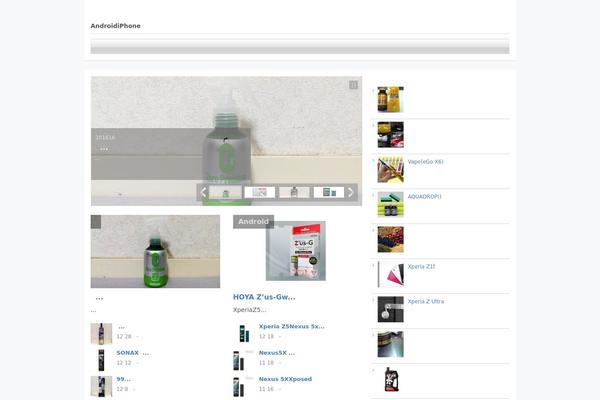Click the Xperia Z1f sidebar thumbnail
The image size is (600, 400).
coord(390,274)
